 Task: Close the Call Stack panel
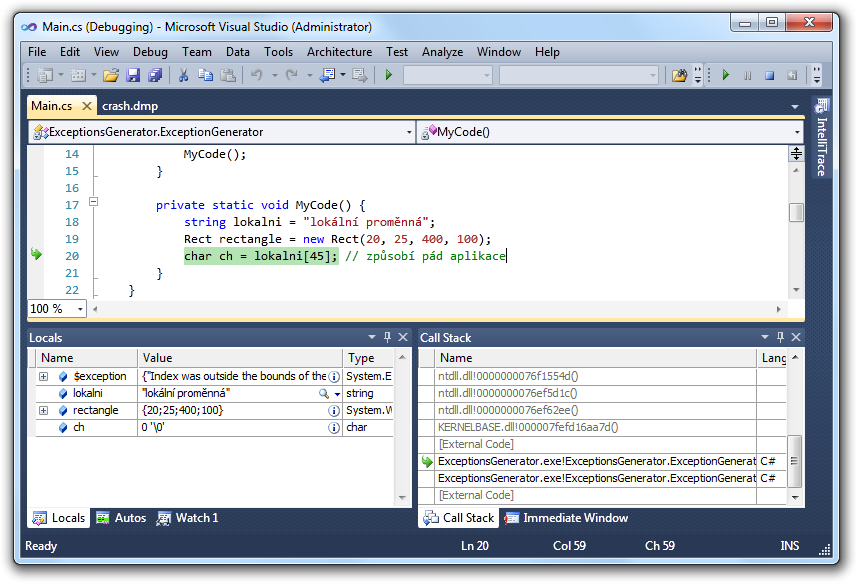click(x=796, y=337)
